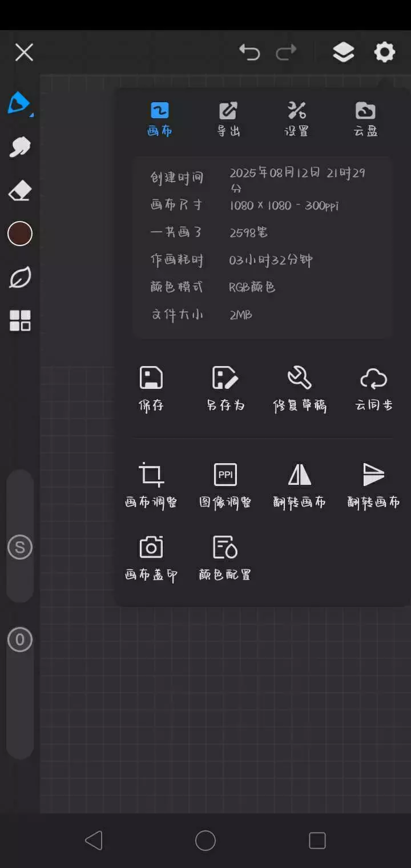Image resolution: width=411 pixels, height=868 pixels.
Task: Open 图像调整 PPI option
Action: tap(225, 485)
